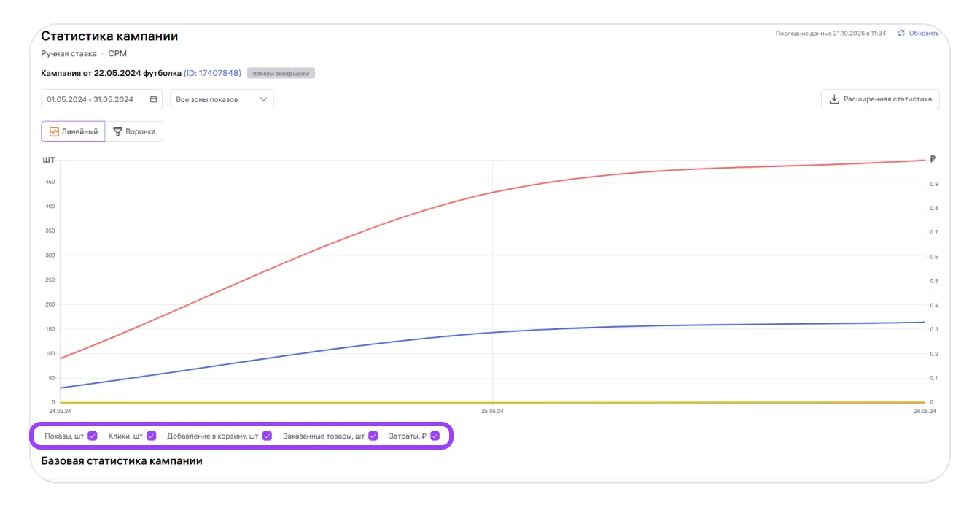This screenshot has width=980, height=505.
Task: Click the показы завершены status badge
Action: coord(281,73)
